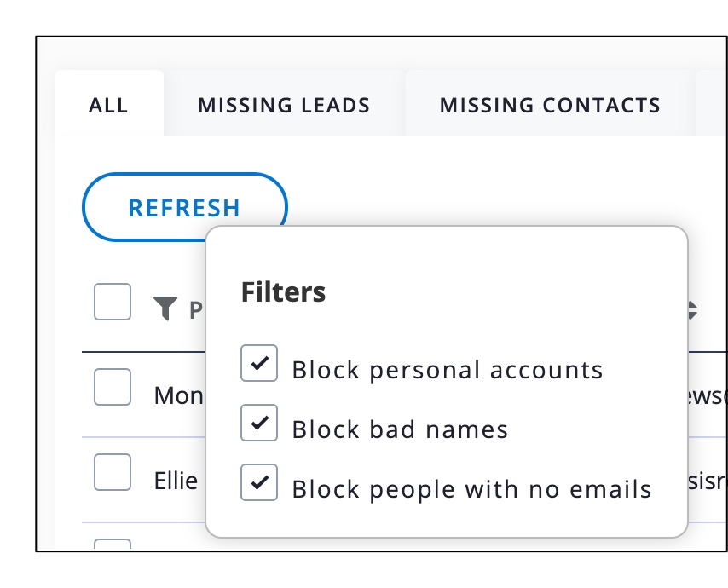Screen dimensions: 728x588
Task: Click the Block bad names label text
Action: (x=400, y=429)
